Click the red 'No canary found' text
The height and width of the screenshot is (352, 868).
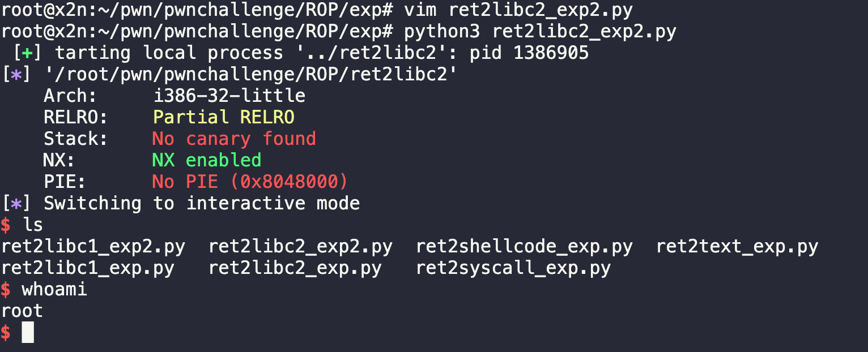[x=234, y=139]
